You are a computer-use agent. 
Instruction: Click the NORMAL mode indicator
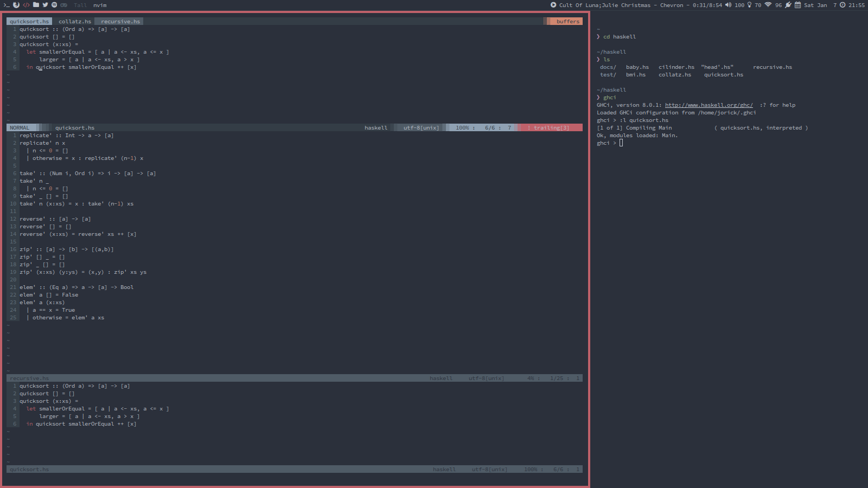coord(20,128)
